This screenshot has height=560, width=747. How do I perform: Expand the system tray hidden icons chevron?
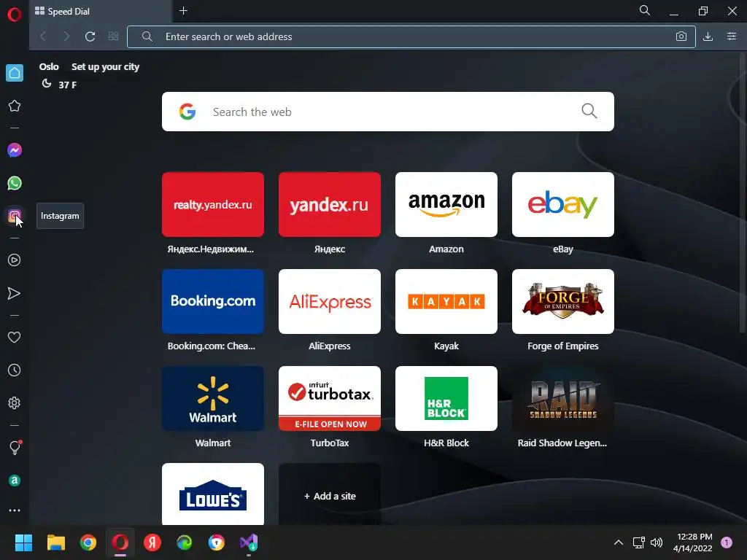[619, 542]
